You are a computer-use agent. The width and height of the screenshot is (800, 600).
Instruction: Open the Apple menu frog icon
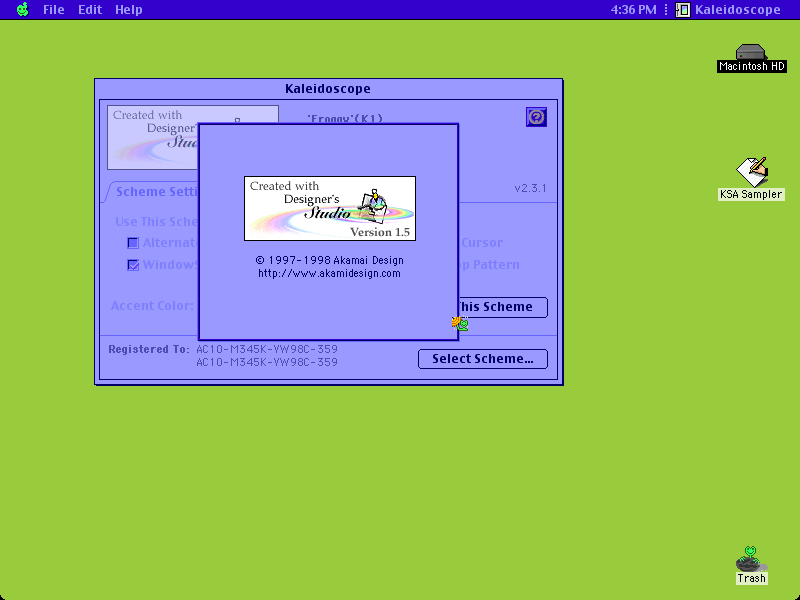point(22,9)
